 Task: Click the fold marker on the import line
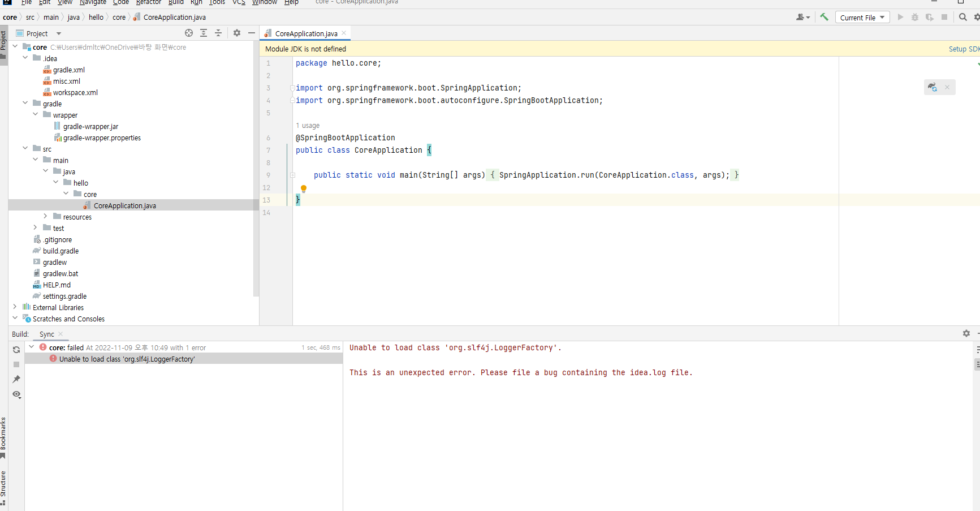pos(293,88)
